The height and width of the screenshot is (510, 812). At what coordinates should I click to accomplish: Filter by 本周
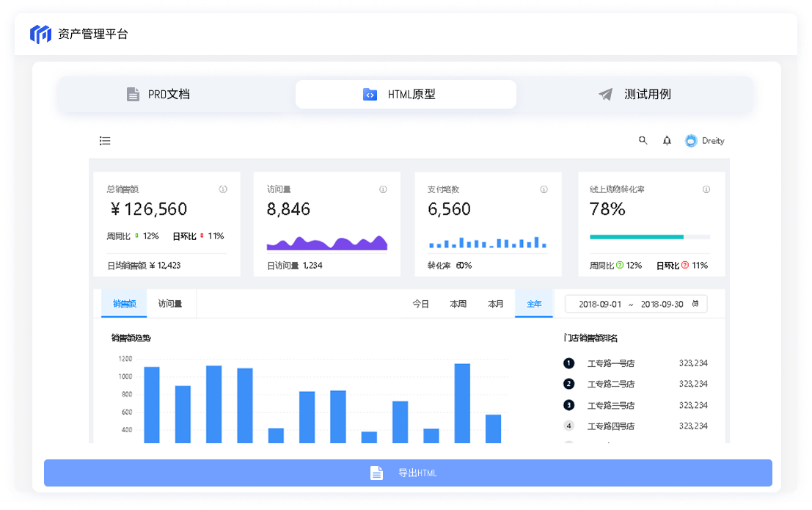(458, 305)
